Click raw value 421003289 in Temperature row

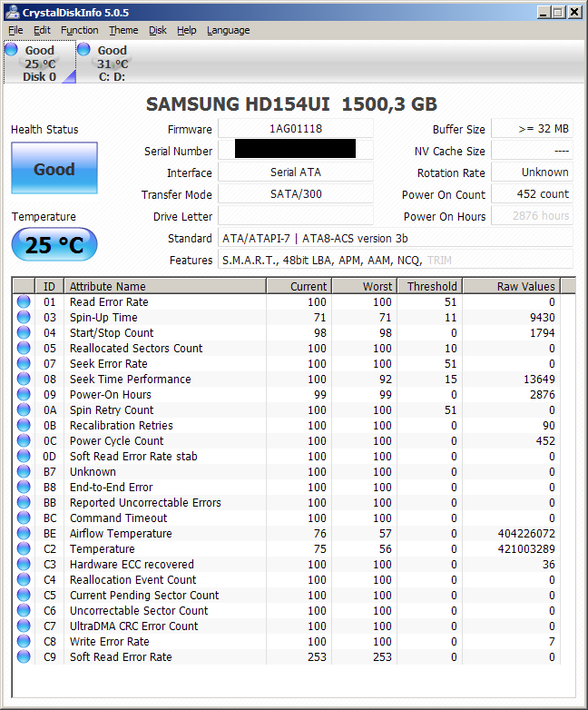click(x=526, y=548)
